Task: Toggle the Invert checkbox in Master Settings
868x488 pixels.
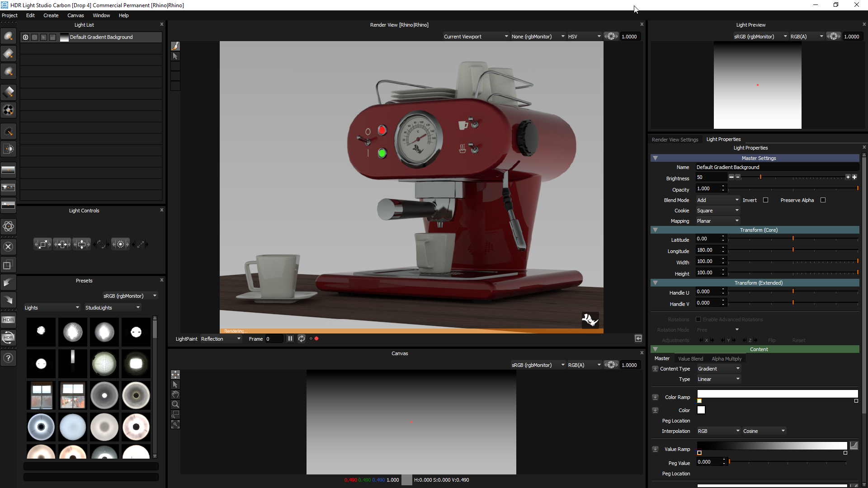Action: point(765,200)
